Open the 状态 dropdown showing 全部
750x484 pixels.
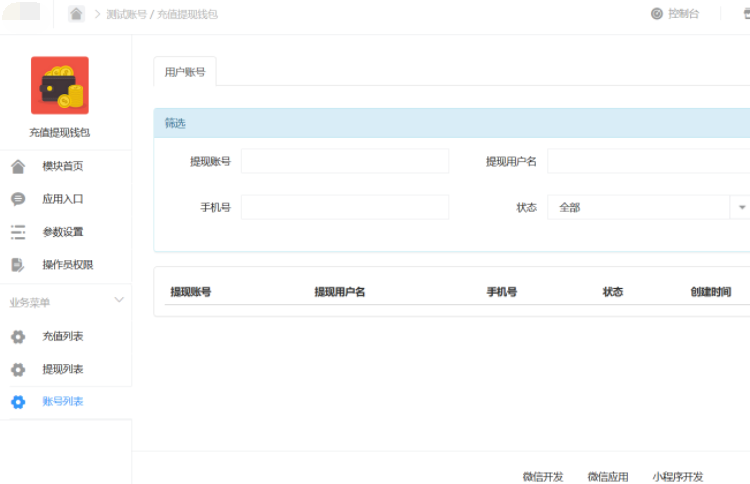(649, 207)
